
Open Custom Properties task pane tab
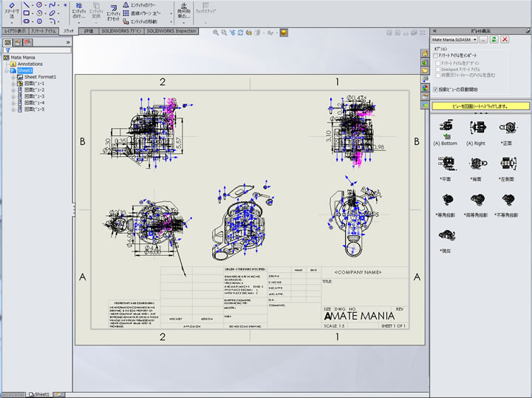[425, 97]
